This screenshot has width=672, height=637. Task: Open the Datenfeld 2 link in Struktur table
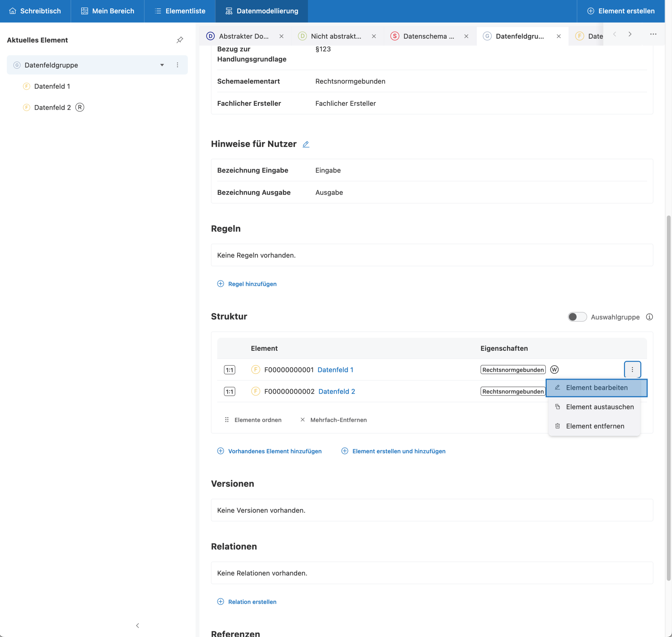point(337,391)
